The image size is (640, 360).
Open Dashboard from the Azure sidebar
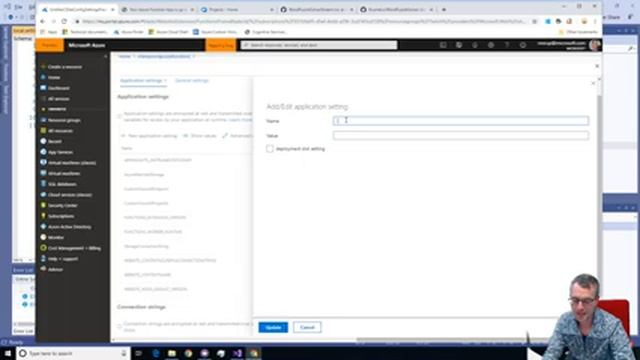(55, 88)
